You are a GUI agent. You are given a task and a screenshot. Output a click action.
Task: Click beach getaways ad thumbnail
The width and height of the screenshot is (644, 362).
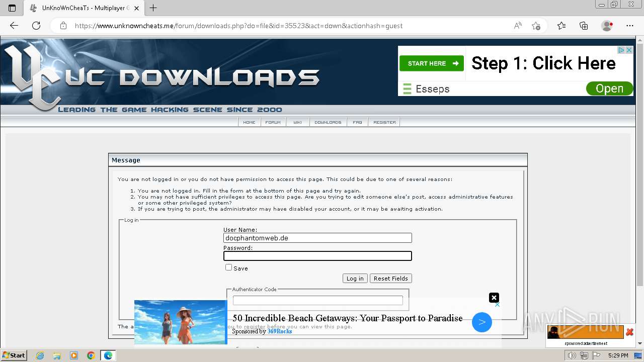point(181,322)
